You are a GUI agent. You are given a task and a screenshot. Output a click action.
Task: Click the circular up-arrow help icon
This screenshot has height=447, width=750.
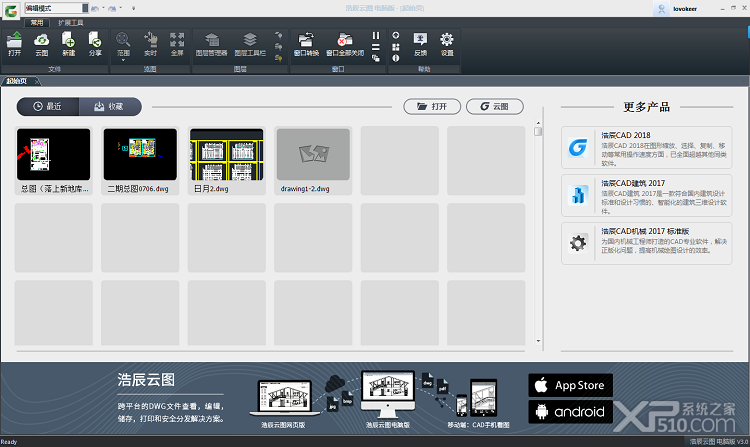396,35
